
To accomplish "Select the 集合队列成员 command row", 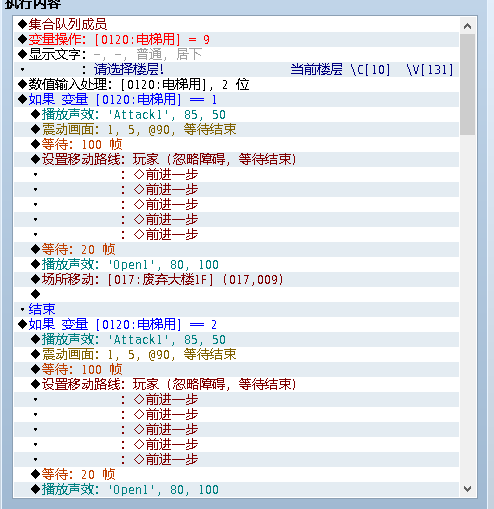I will [236, 24].
